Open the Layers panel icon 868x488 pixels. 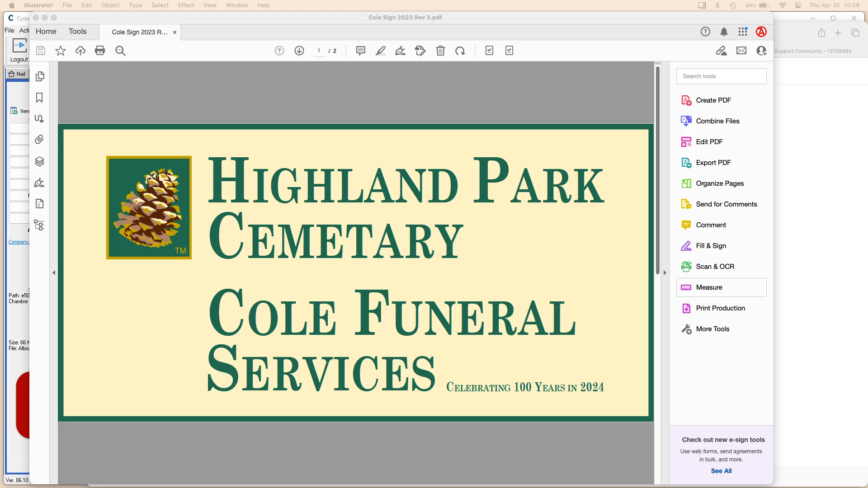pyautogui.click(x=40, y=161)
